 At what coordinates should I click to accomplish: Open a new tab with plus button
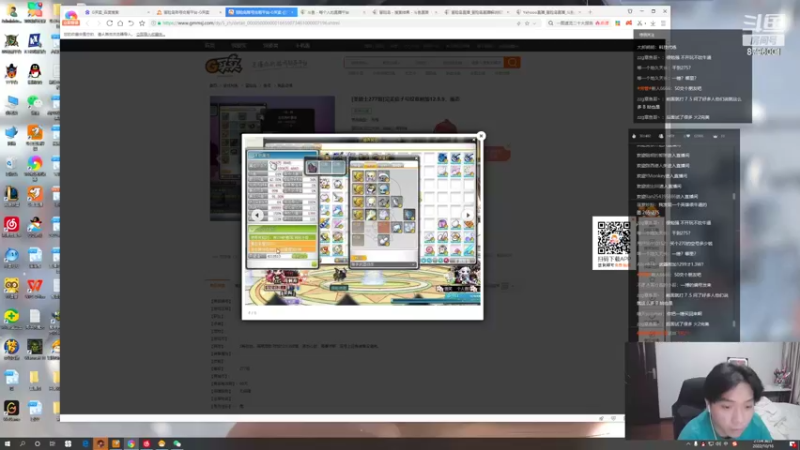coord(590,12)
